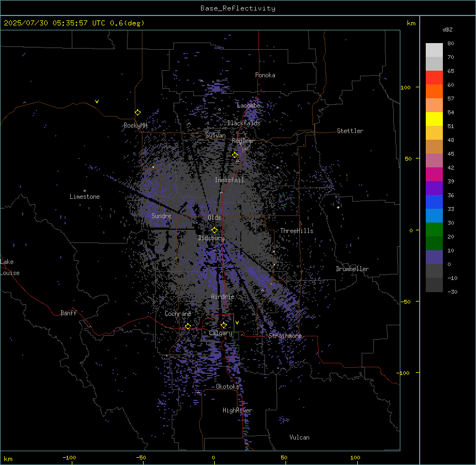Viewport: 476px width, 465px height.
Task: Select the asterisk marker east of Innisfail
Action: pyautogui.click(x=277, y=167)
